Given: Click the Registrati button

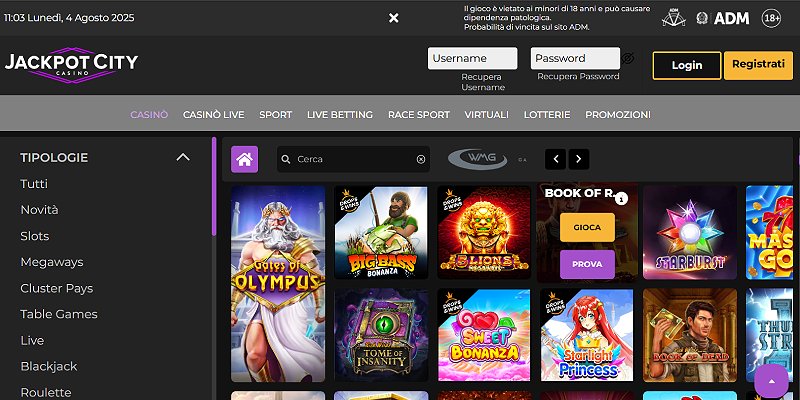Looking at the screenshot, I should [x=758, y=65].
